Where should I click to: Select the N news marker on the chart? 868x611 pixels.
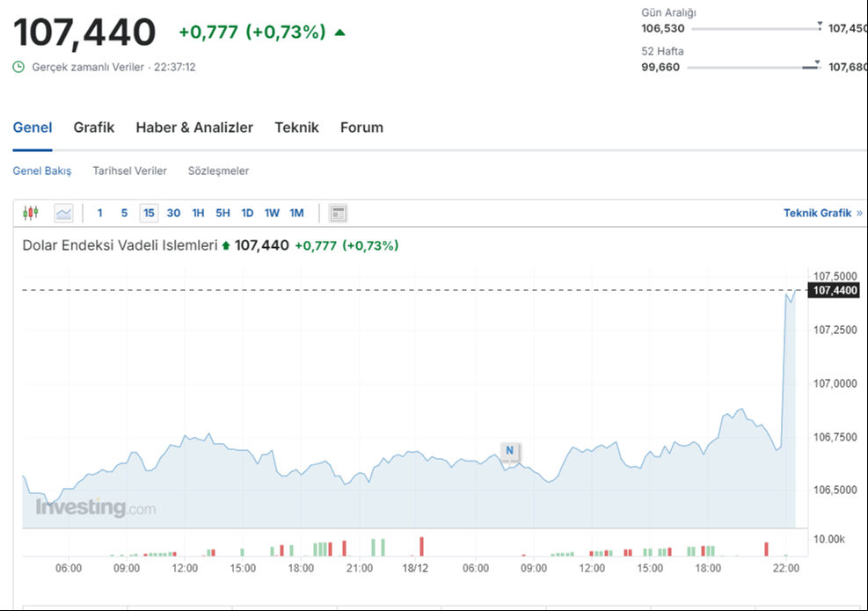509,450
